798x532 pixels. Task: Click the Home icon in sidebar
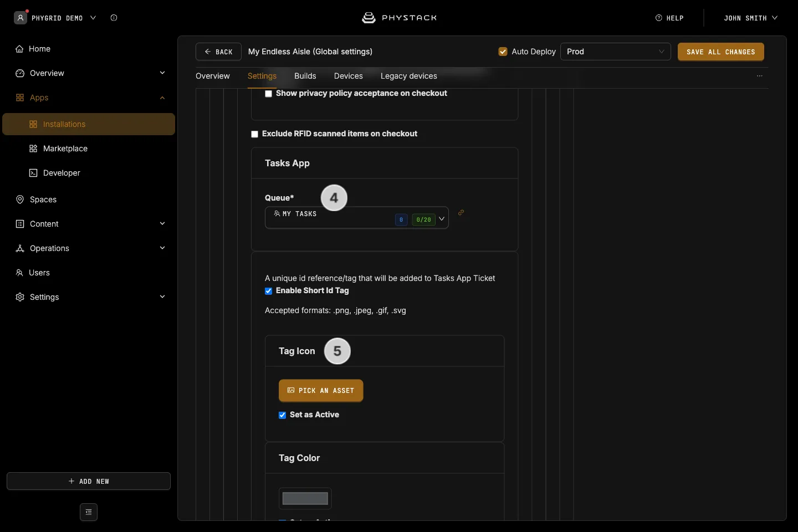point(19,49)
